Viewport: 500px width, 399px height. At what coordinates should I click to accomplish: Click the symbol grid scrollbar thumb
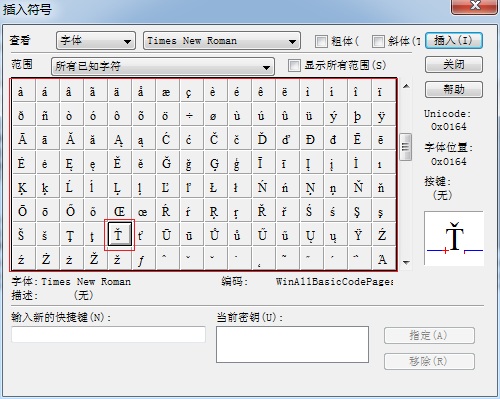(406, 147)
